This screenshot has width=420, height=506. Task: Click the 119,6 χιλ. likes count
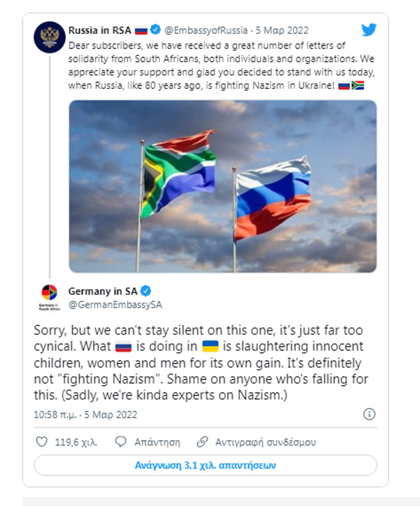[x=76, y=442]
